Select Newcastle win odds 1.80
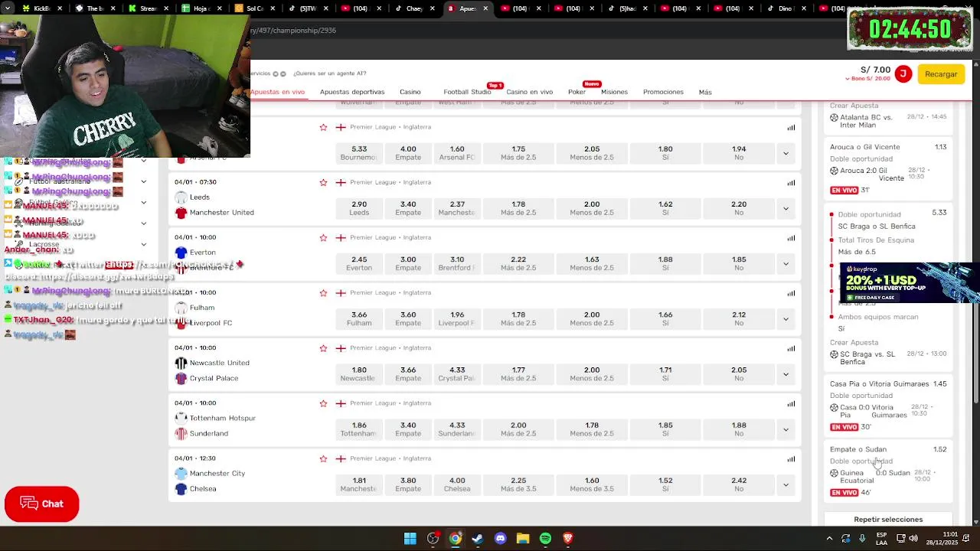The width and height of the screenshot is (980, 551). point(359,373)
